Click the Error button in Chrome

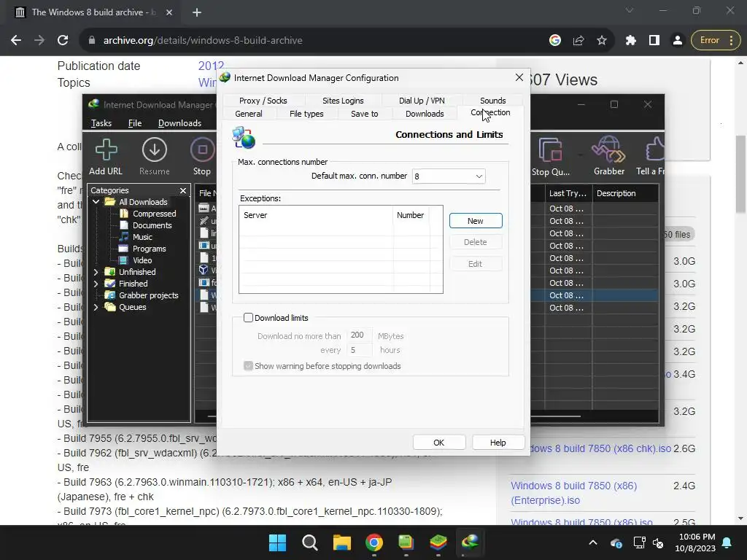716,41
